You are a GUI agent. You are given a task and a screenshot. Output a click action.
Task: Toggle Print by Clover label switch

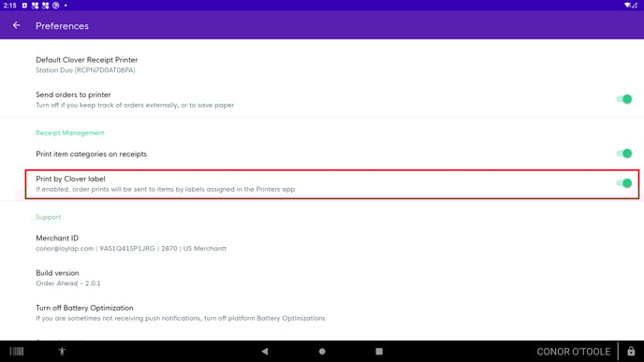tap(623, 183)
